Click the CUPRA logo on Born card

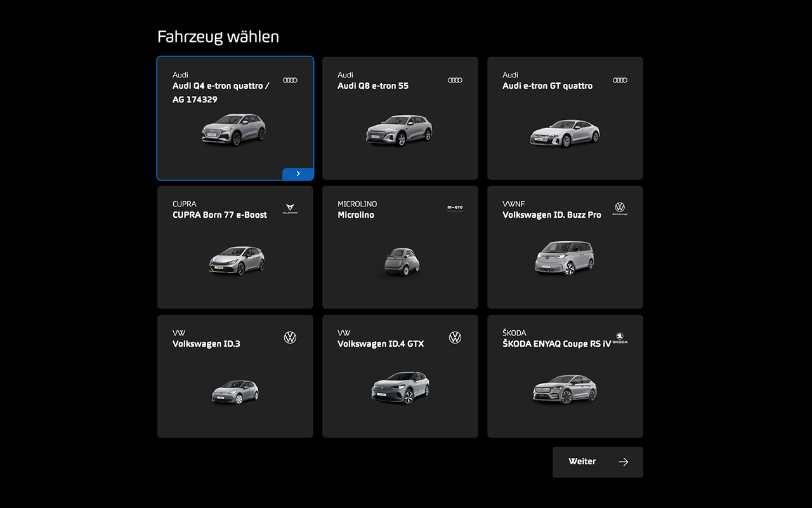click(290, 209)
